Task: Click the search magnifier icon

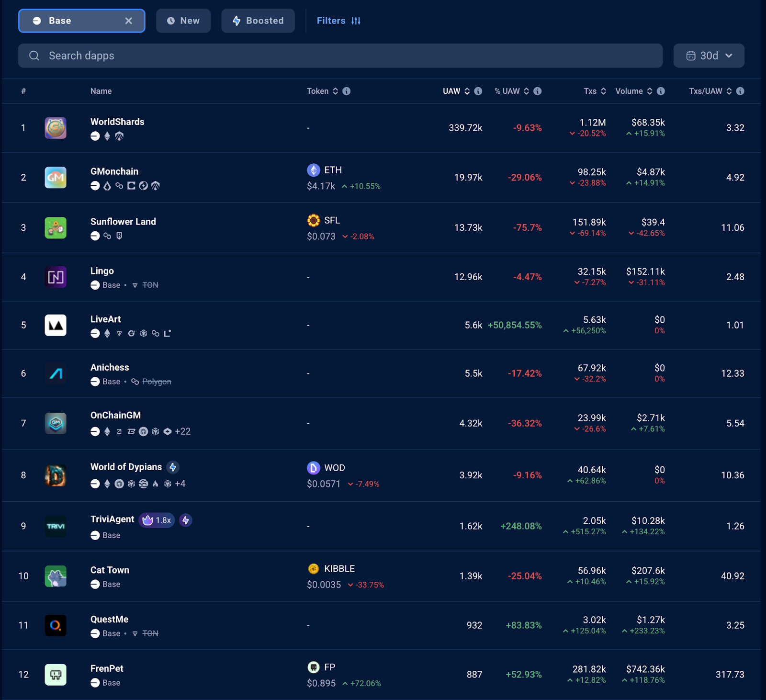Action: 34,56
